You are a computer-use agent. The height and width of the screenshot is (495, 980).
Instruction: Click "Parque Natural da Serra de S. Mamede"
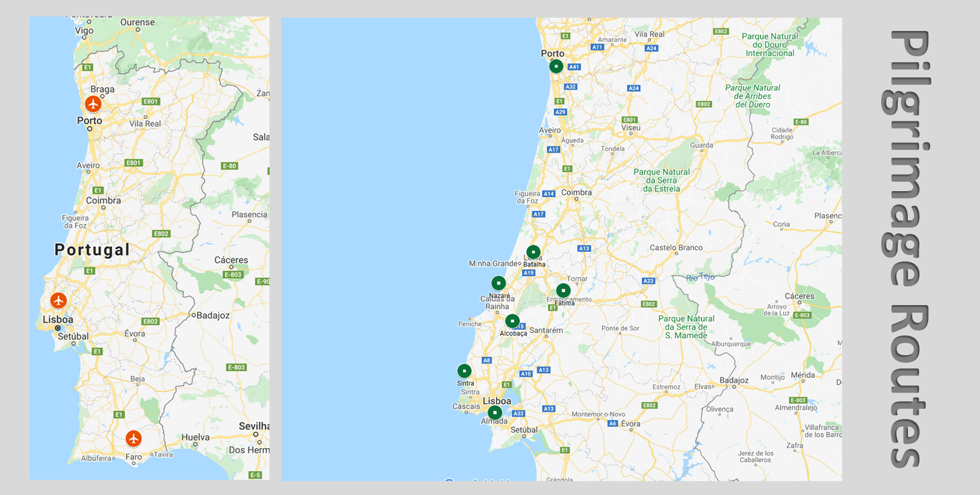tap(686, 327)
